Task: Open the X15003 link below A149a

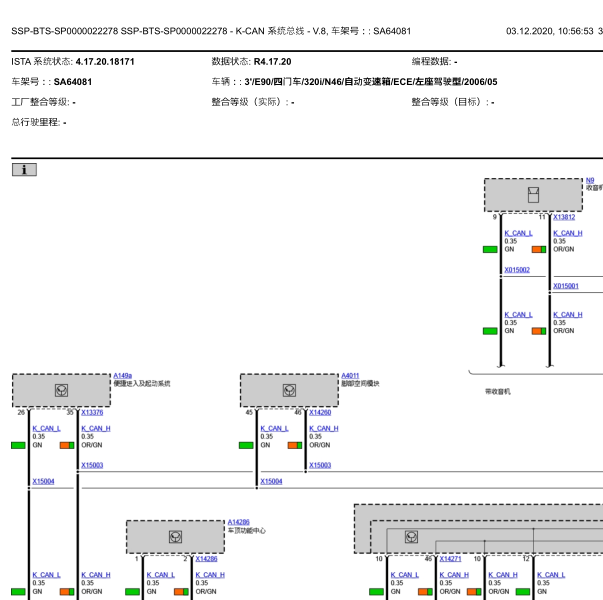Action: (x=92, y=465)
